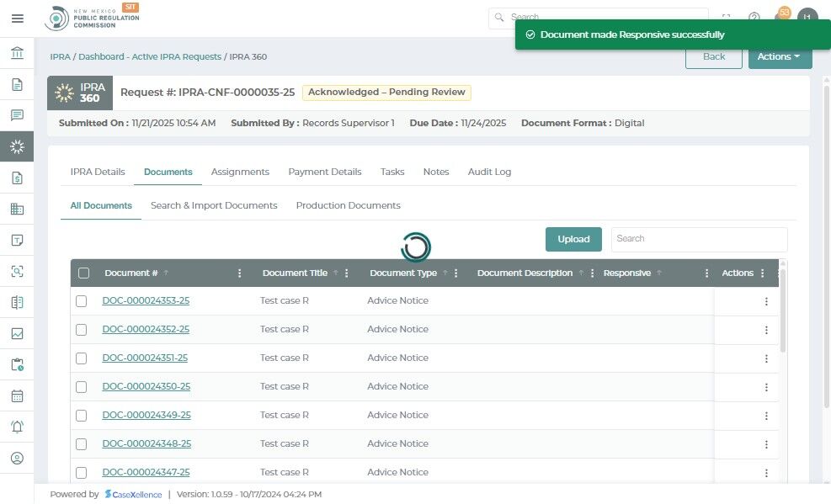This screenshot has width=831, height=504.
Task: Click the Upload button
Action: pos(573,239)
